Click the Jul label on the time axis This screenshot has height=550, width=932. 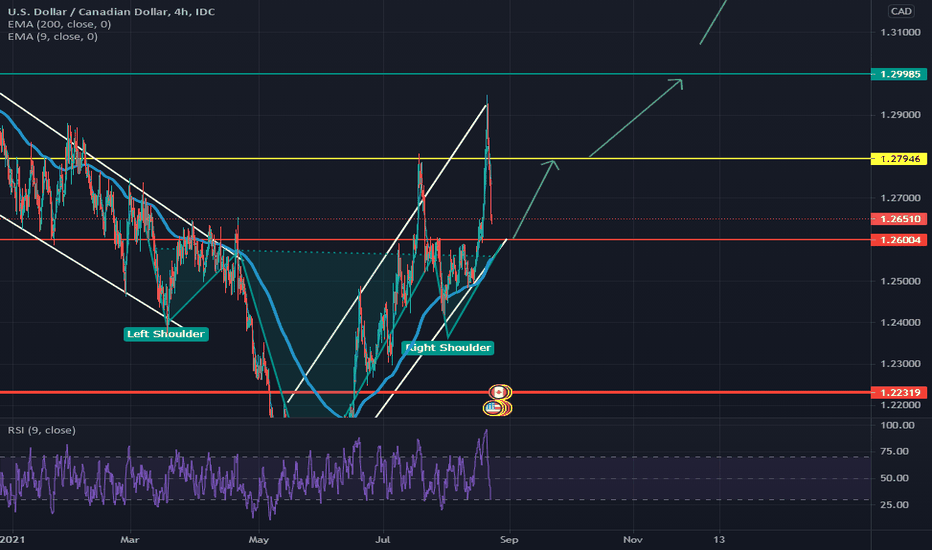383,539
